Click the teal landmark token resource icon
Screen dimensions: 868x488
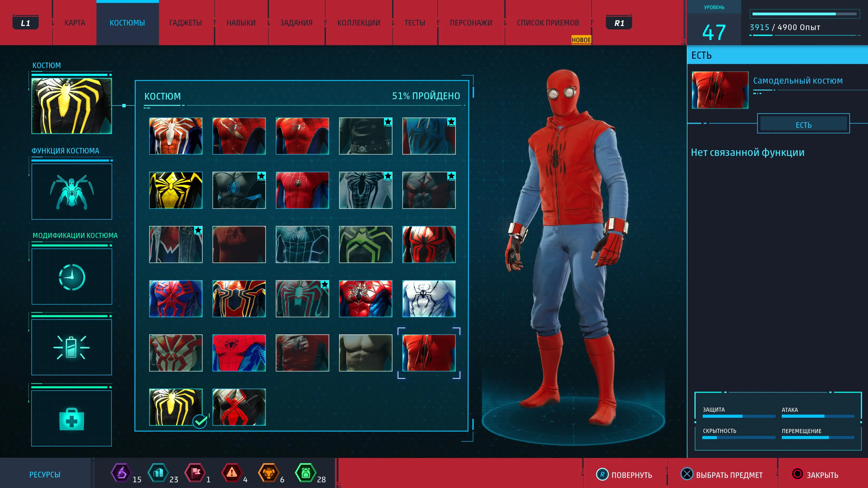pyautogui.click(x=158, y=473)
